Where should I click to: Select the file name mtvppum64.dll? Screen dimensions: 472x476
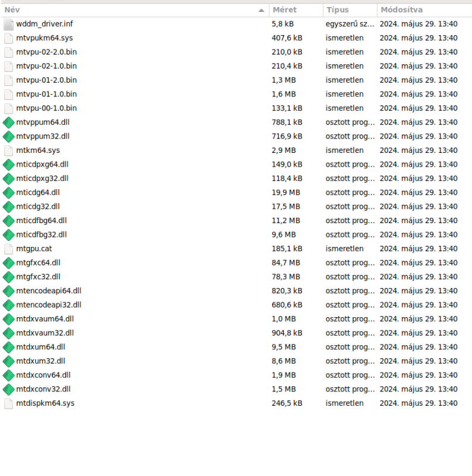(x=43, y=123)
